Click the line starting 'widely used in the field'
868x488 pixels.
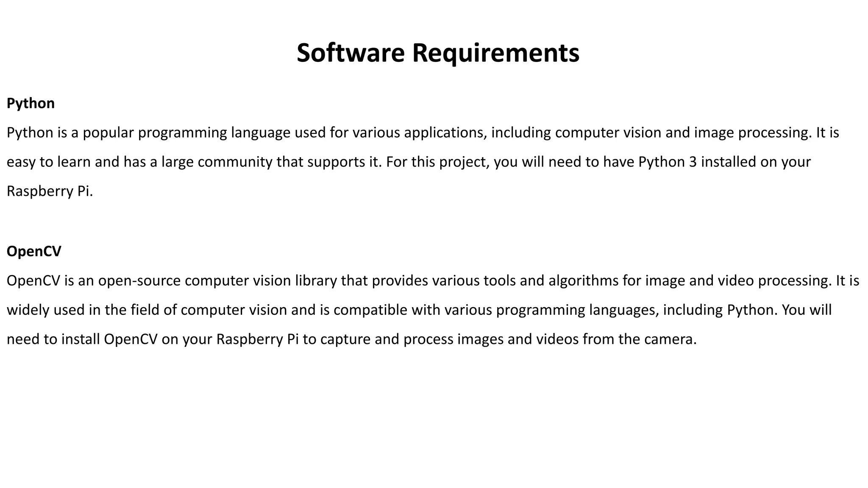coord(419,310)
